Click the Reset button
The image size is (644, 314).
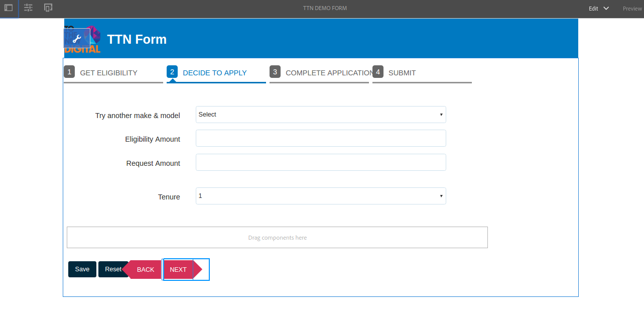tap(113, 269)
